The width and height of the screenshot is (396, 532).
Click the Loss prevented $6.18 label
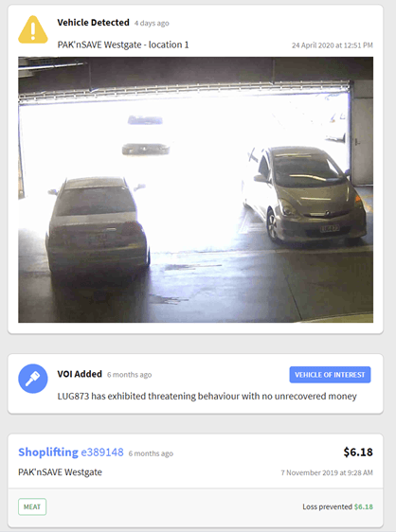click(337, 506)
